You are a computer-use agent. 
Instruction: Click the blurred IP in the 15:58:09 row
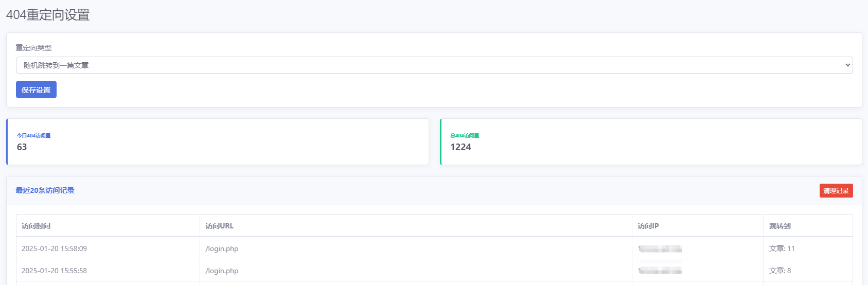click(660, 249)
